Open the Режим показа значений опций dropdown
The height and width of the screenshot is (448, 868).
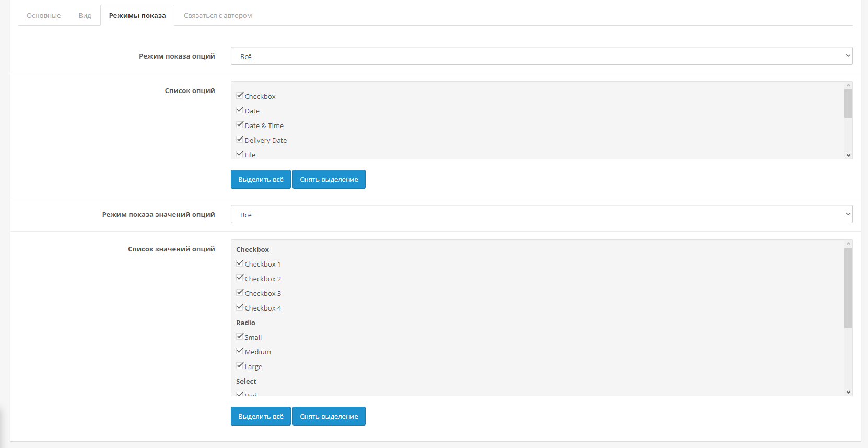coord(541,214)
